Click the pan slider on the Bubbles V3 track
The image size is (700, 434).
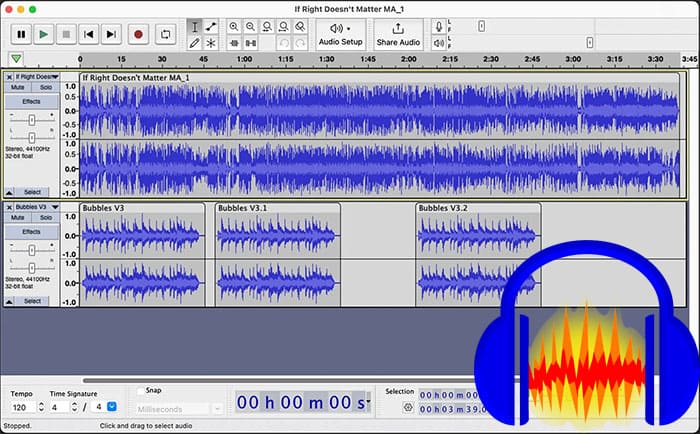pos(32,267)
